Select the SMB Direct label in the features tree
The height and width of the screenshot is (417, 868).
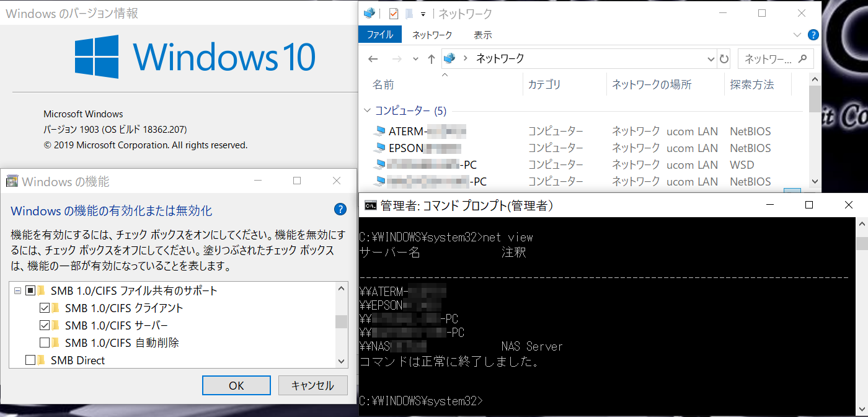(x=78, y=361)
